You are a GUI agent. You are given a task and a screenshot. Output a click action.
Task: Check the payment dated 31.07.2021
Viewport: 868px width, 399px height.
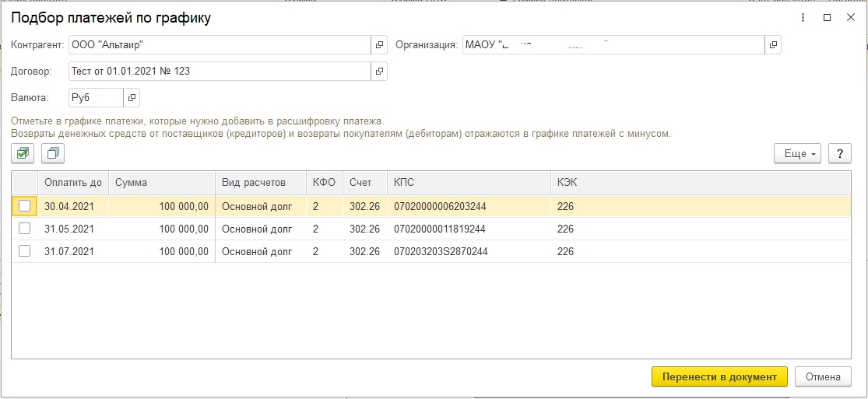pos(25,251)
